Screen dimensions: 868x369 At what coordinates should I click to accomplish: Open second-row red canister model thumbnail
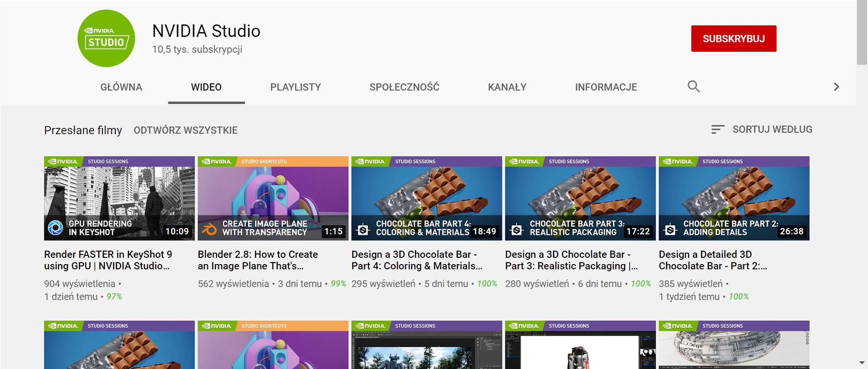[580, 345]
